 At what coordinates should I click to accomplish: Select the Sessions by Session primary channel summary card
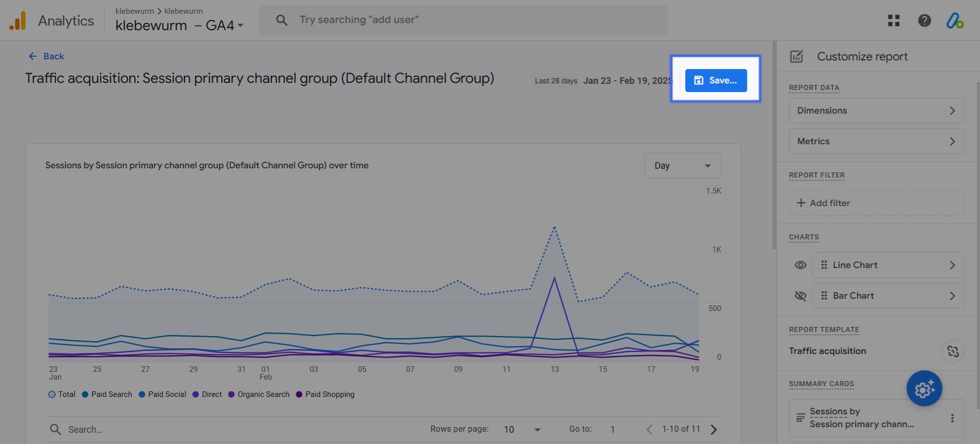876,418
